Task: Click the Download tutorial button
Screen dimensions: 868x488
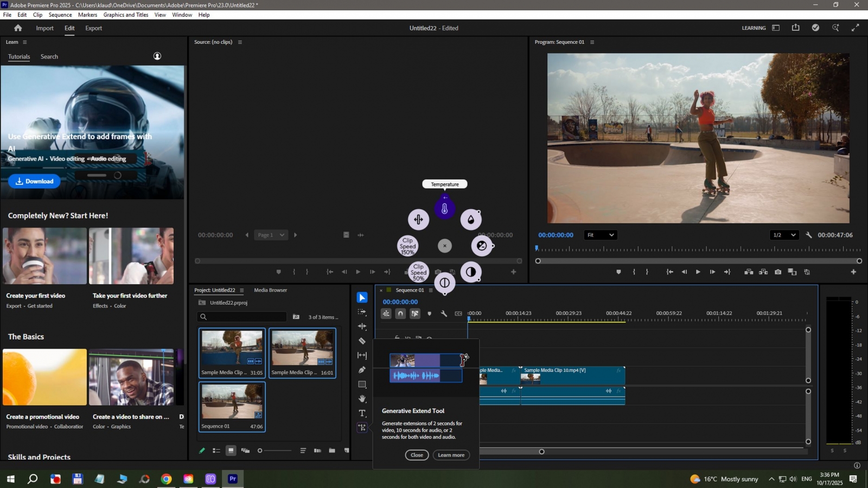Action: click(34, 181)
